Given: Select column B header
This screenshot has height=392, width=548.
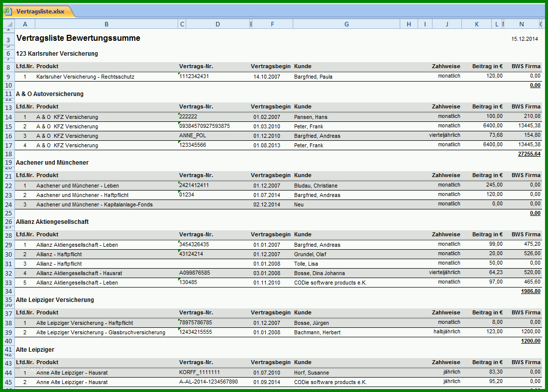Looking at the screenshot, I should tap(107, 24).
